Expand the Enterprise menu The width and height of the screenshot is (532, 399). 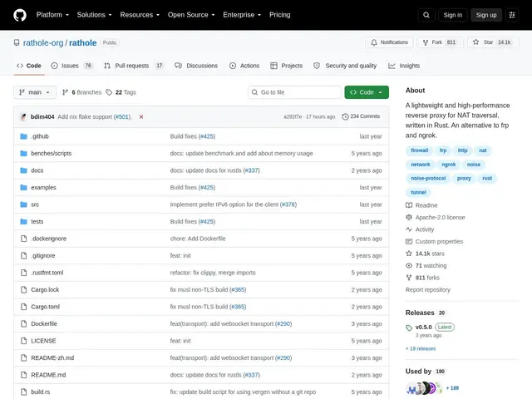(242, 15)
